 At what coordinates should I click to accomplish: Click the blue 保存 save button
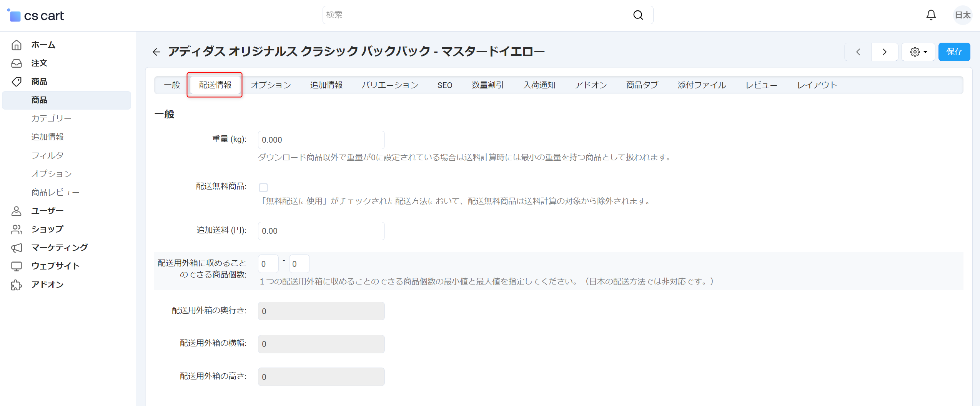click(954, 52)
